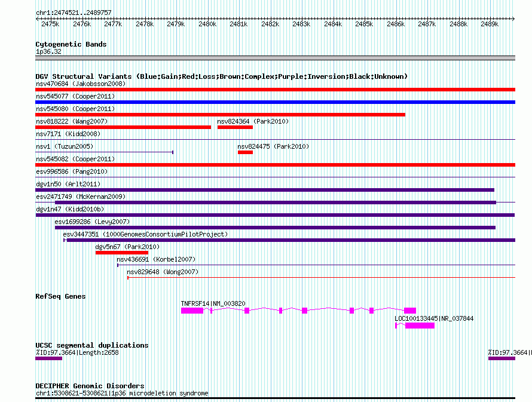This screenshot has width=532, height=402.
Task: Click the chr1:2474521..2489757 coordinate label
Action: [x=74, y=13]
